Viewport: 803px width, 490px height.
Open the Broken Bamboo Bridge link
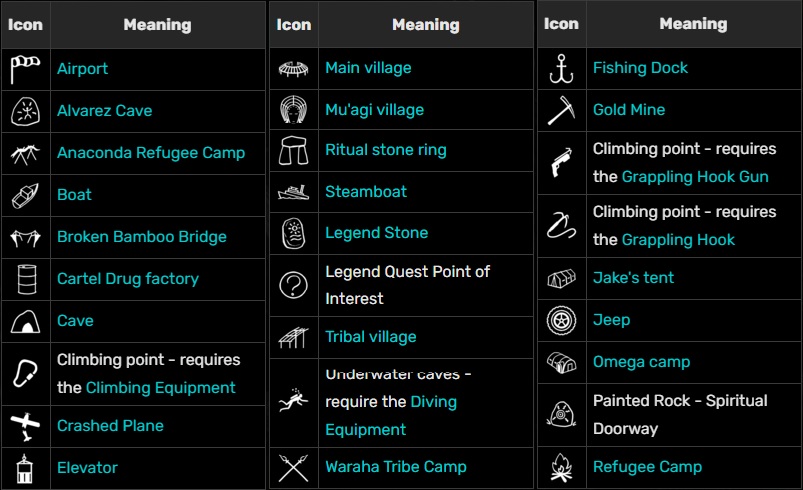click(141, 237)
